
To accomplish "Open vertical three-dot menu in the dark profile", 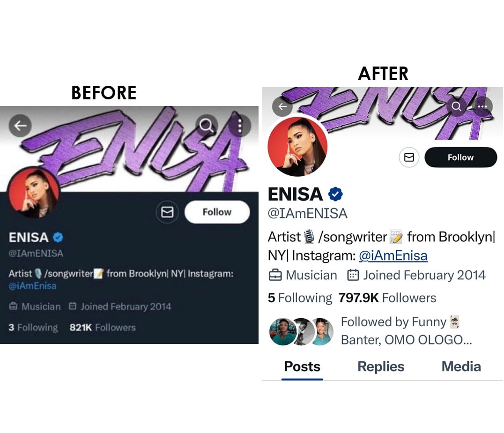I will [240, 126].
